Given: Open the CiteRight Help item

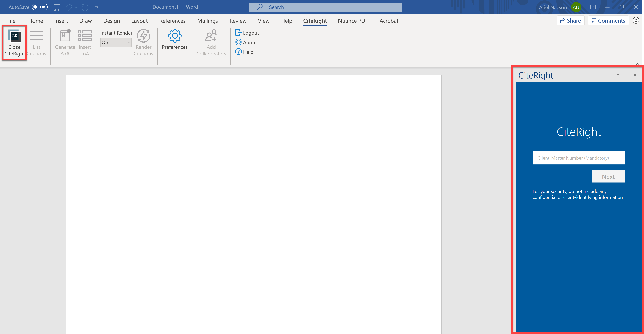Looking at the screenshot, I should [244, 52].
